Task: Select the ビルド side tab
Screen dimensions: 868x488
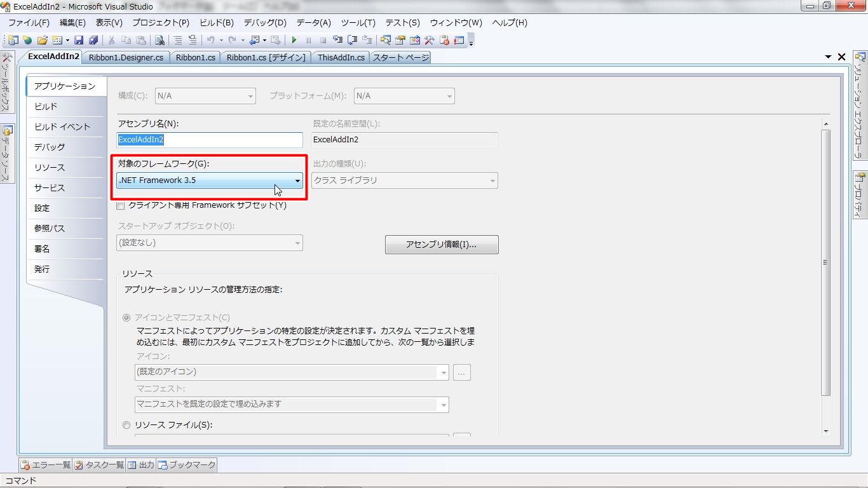Action: [x=65, y=107]
